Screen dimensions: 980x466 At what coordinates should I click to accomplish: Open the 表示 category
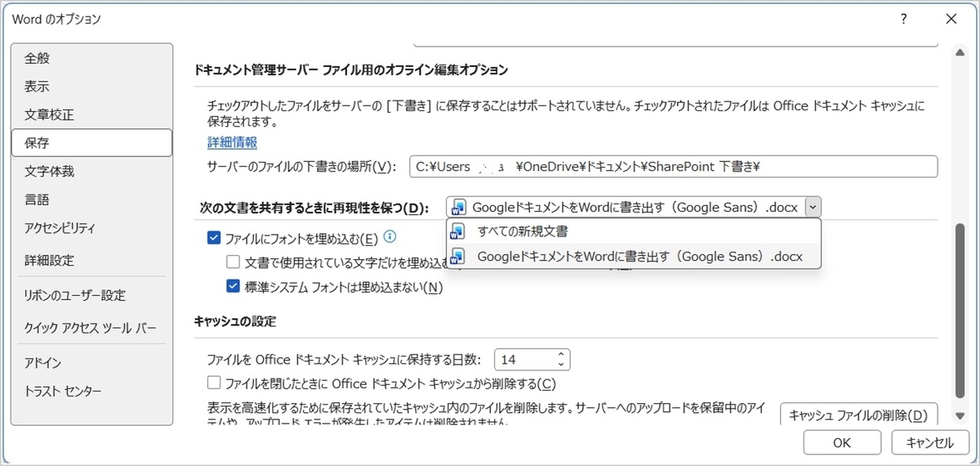pos(91,86)
